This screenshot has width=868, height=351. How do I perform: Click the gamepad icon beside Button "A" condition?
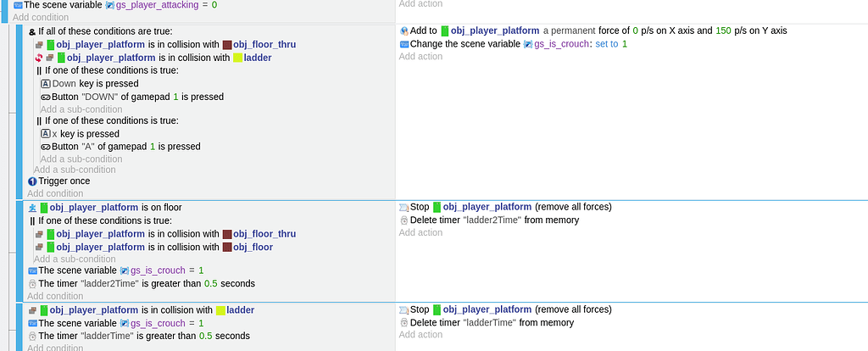46,147
